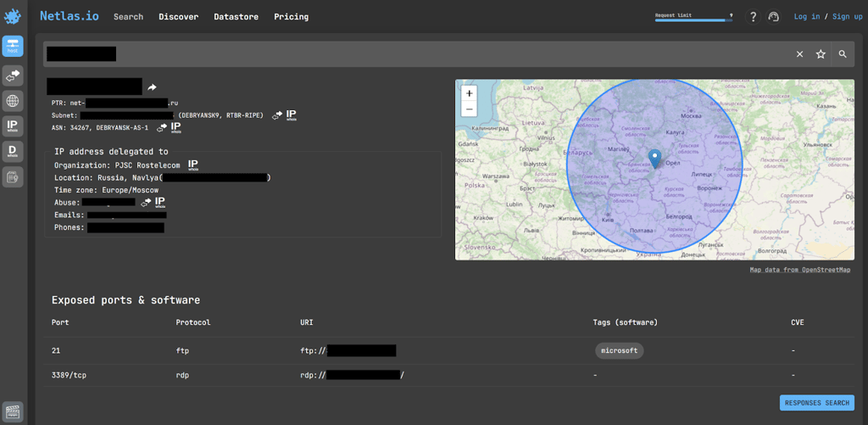Go to the Pricing page
Screen dimensions: 868x425
[x=292, y=17]
